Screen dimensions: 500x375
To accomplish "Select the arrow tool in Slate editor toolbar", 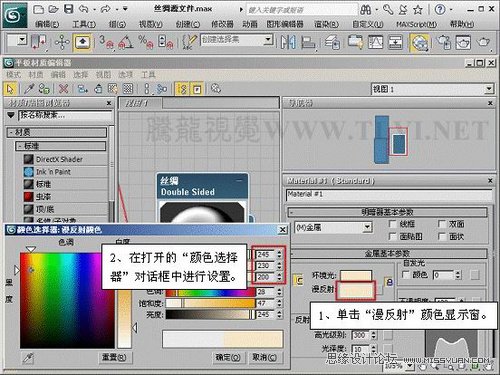I will pyautogui.click(x=10, y=89).
